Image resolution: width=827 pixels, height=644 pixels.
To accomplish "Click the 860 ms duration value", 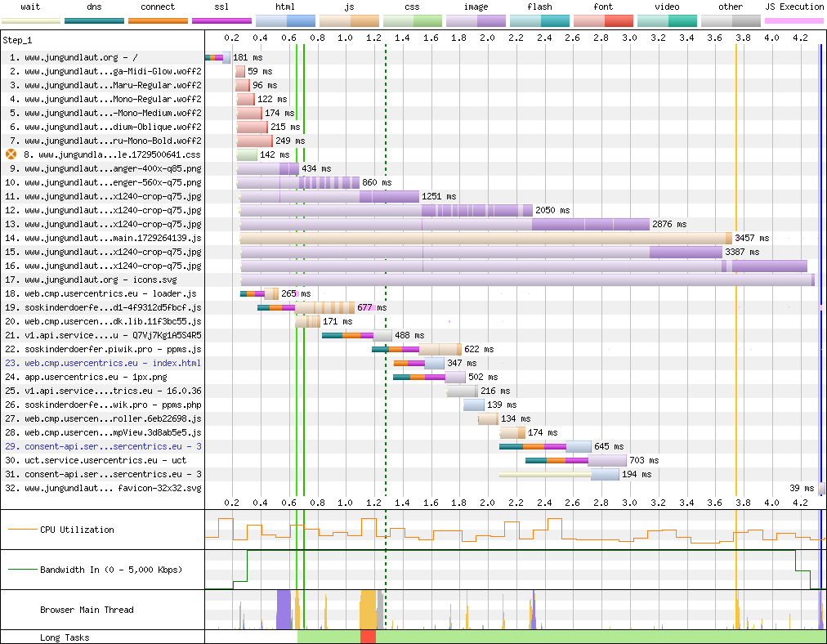I will coord(377,182).
